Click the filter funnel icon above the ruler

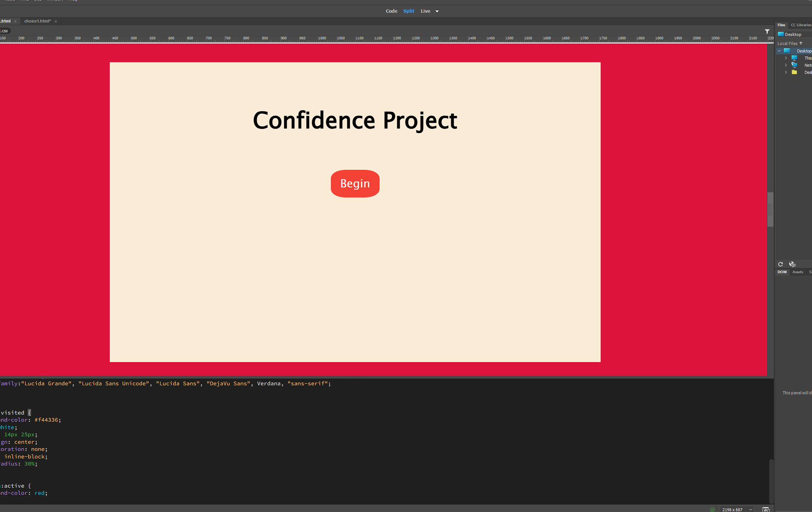pyautogui.click(x=767, y=32)
